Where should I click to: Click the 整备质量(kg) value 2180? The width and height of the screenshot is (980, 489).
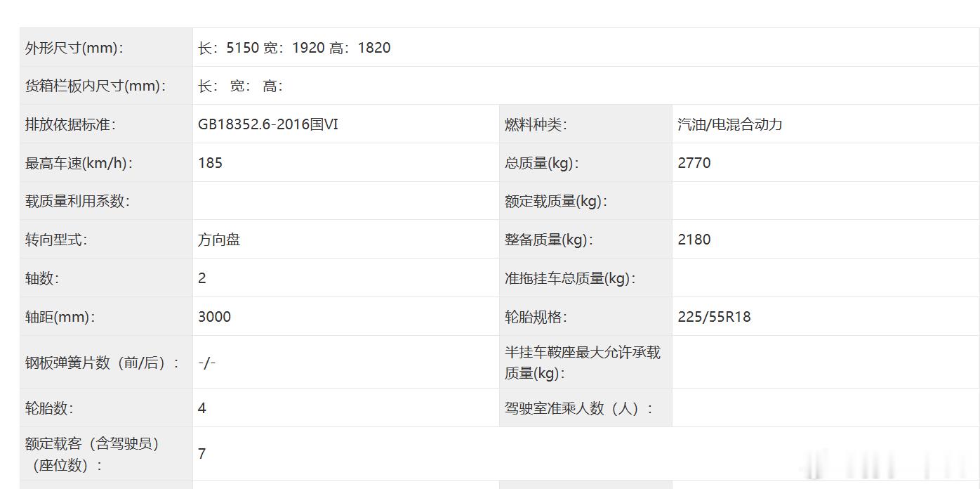[694, 240]
